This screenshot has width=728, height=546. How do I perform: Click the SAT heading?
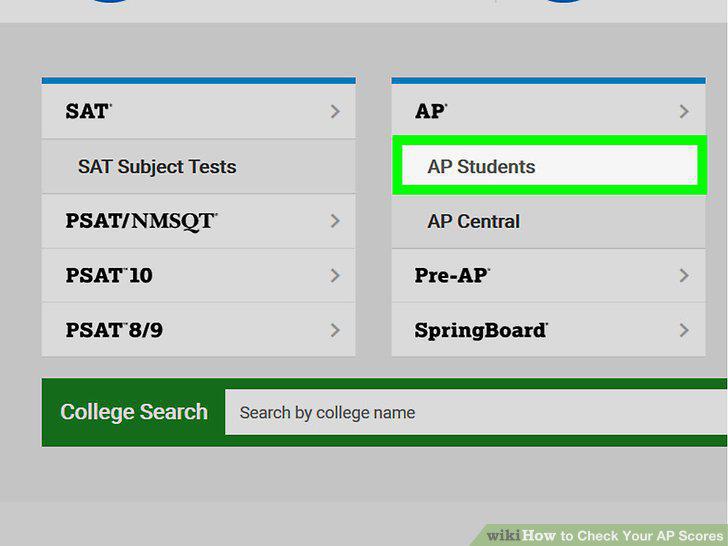pos(88,111)
